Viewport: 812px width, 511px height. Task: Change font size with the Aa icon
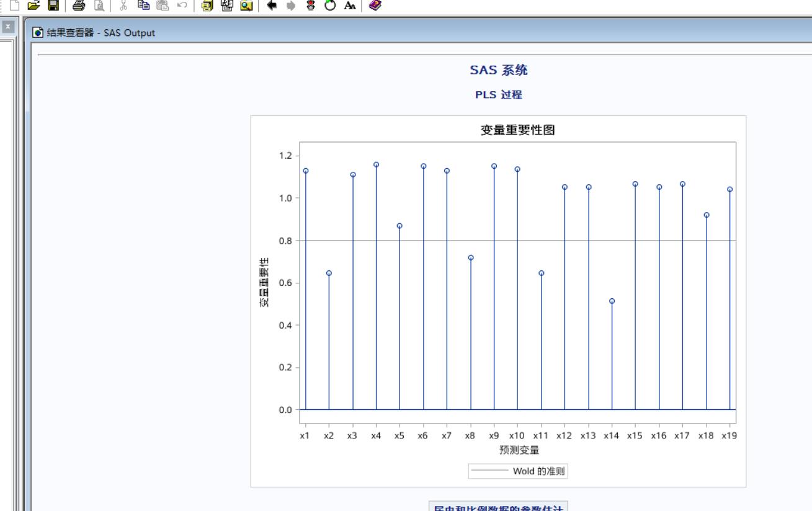350,6
